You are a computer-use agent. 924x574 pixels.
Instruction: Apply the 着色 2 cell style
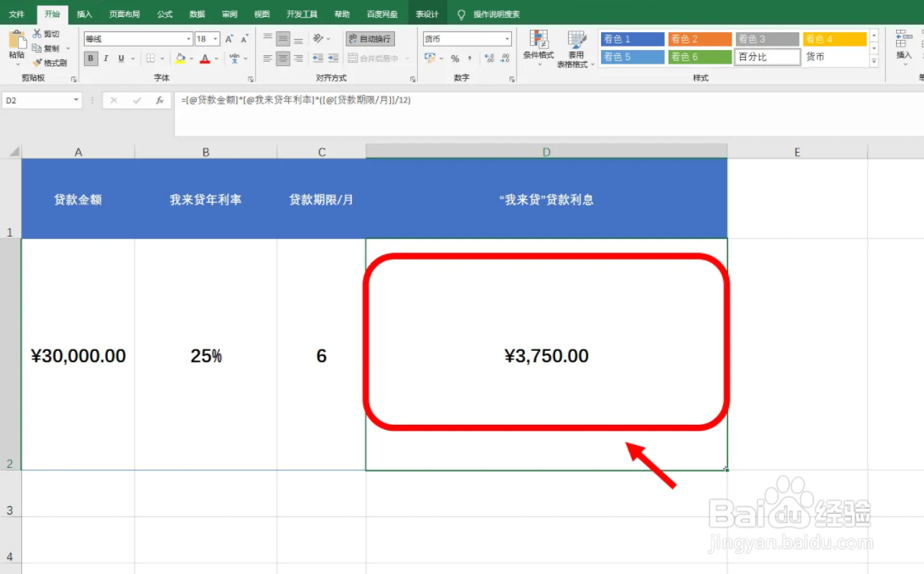(x=699, y=39)
